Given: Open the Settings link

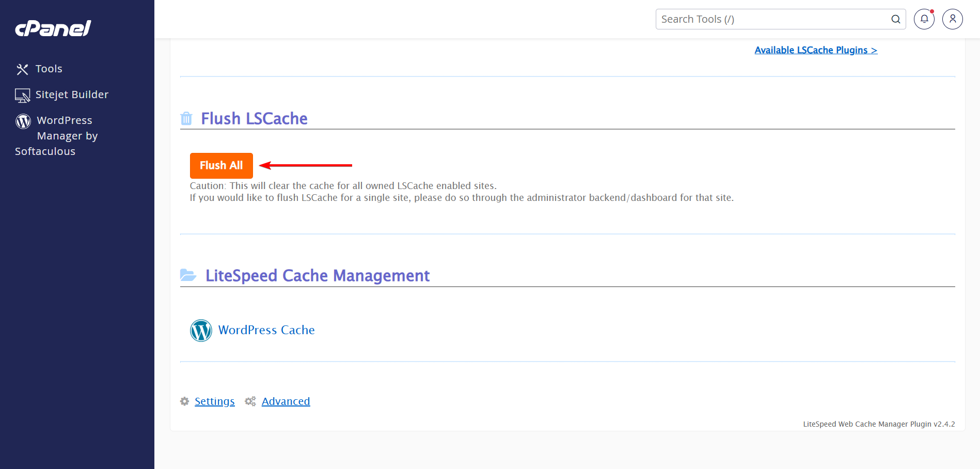Looking at the screenshot, I should pyautogui.click(x=214, y=401).
